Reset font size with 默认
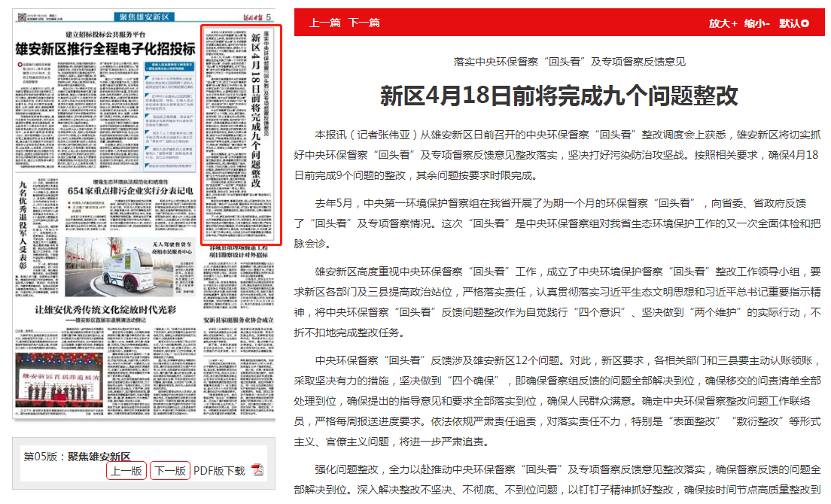 [x=790, y=23]
